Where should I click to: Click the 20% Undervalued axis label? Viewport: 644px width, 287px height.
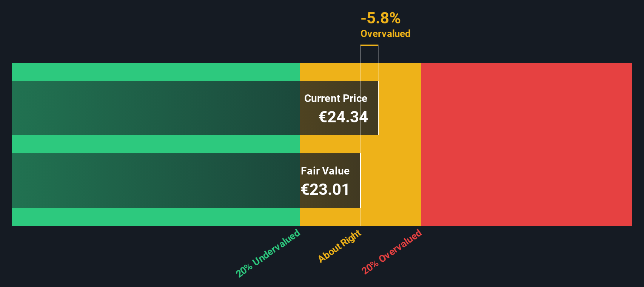pos(268,253)
